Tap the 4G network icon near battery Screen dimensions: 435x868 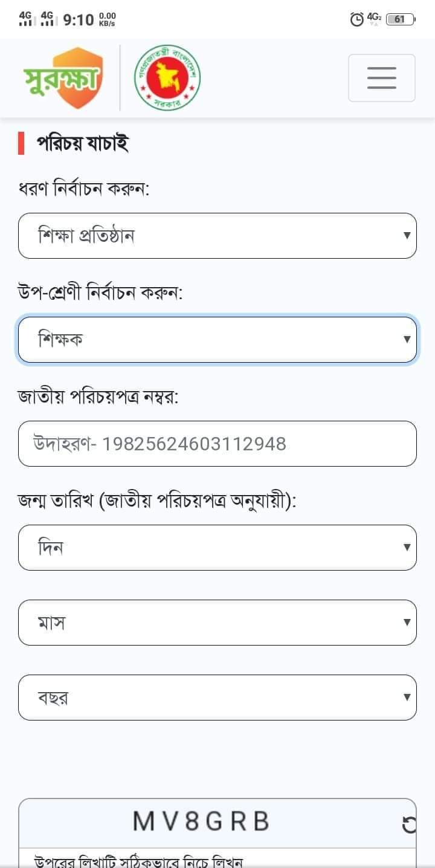pyautogui.click(x=374, y=18)
